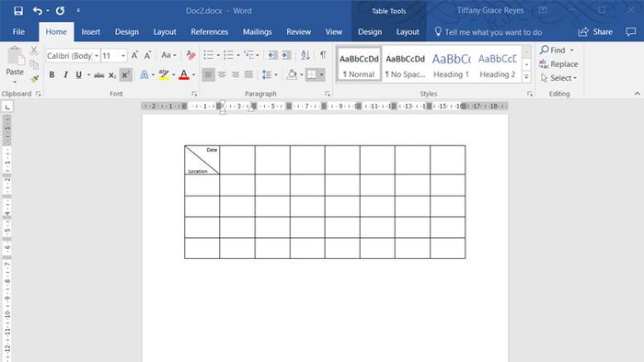Center the text
The width and height of the screenshot is (644, 362).
click(x=222, y=74)
